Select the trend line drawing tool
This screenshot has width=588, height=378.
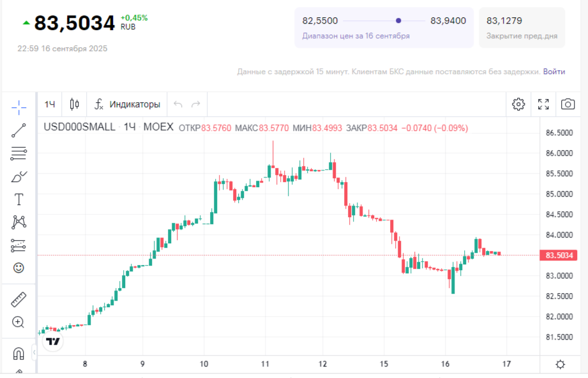(x=19, y=130)
